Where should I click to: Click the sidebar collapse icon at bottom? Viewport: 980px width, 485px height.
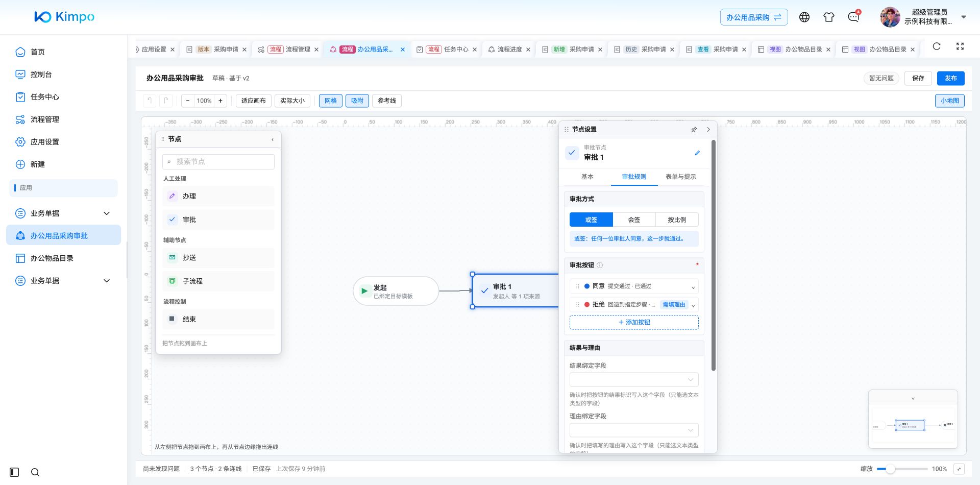point(14,472)
